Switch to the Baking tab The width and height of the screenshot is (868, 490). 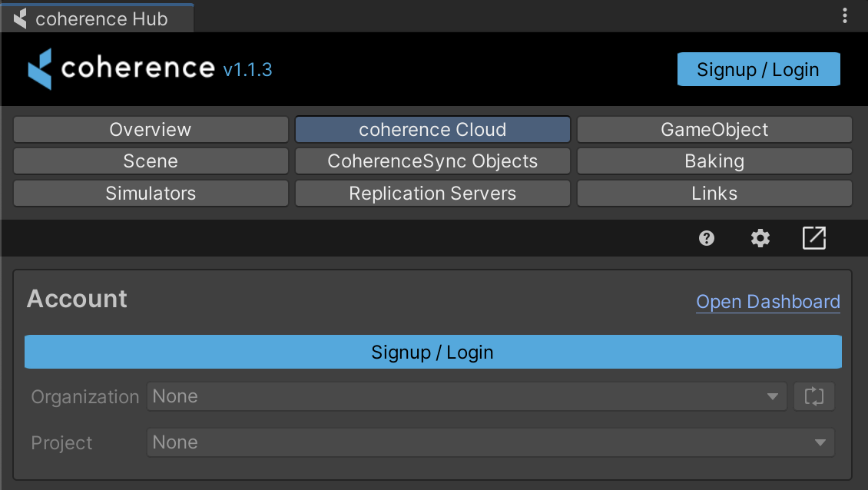click(714, 161)
